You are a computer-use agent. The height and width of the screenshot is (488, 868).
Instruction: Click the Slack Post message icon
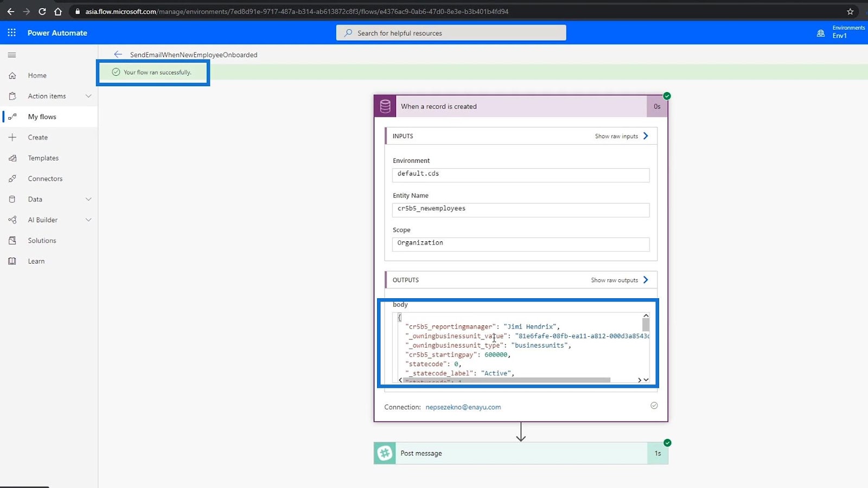pyautogui.click(x=385, y=453)
